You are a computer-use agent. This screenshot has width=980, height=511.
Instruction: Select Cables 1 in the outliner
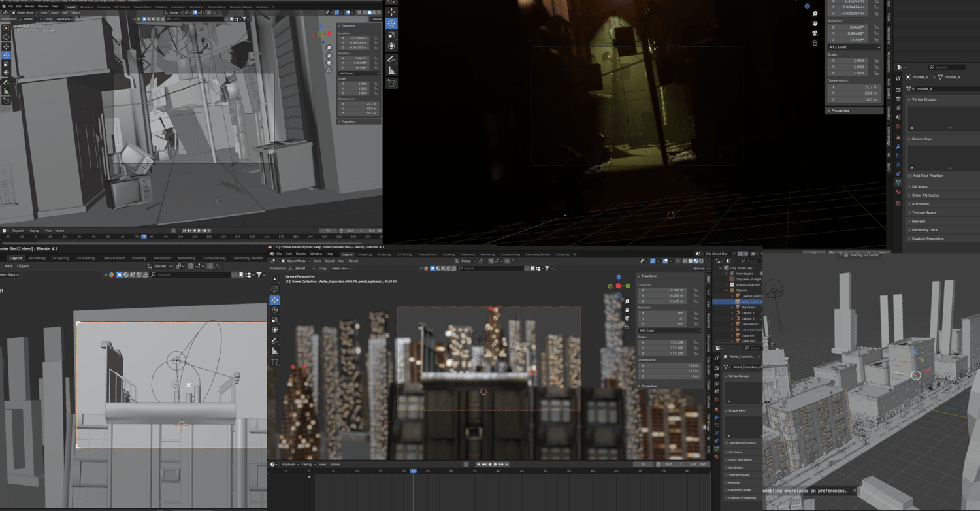pyautogui.click(x=747, y=313)
